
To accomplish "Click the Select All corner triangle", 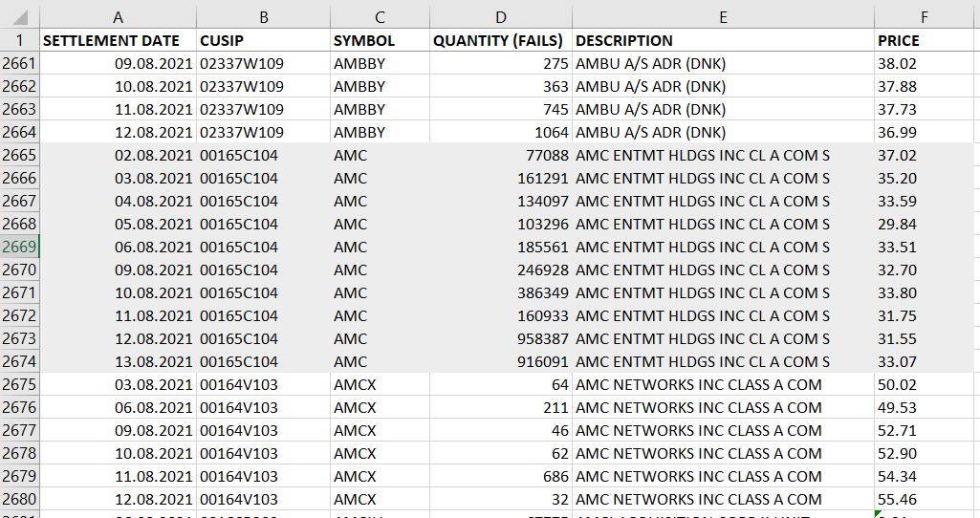I will (x=20, y=17).
